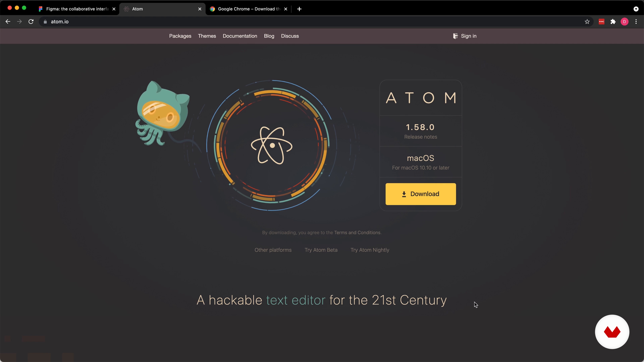Go to the Themes page
The image size is (644, 362).
coord(207,36)
